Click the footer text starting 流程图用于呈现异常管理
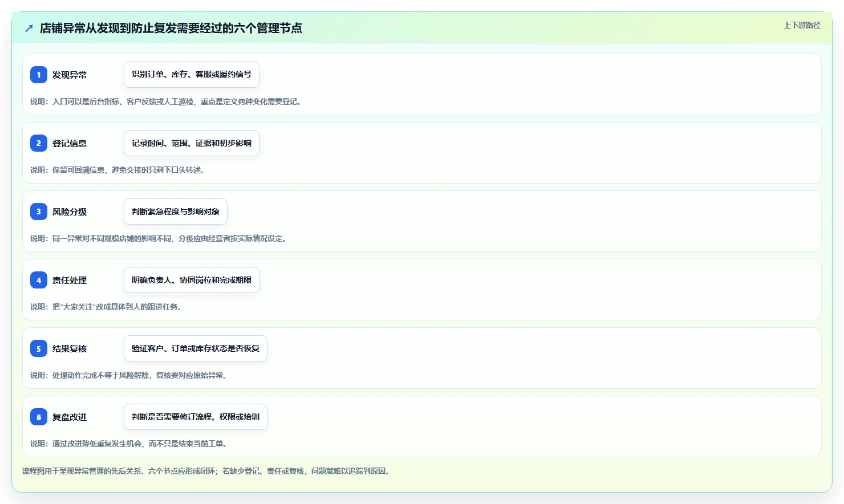This screenshot has width=844, height=504. [207, 471]
